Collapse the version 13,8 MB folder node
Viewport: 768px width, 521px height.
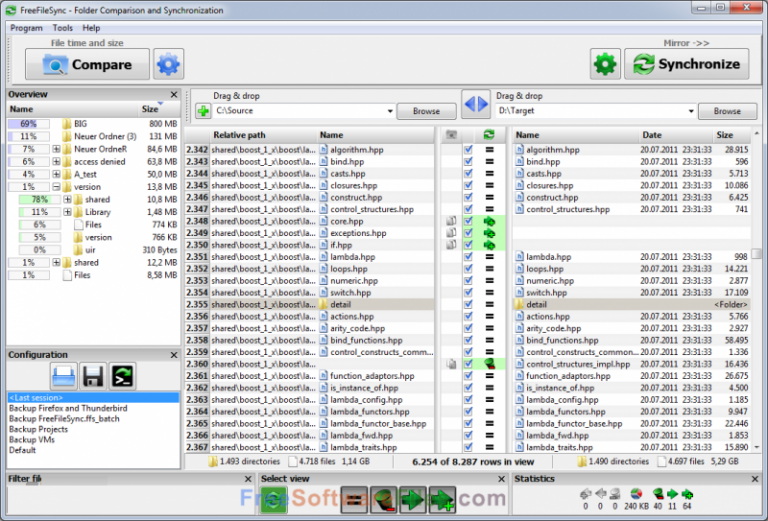point(56,187)
